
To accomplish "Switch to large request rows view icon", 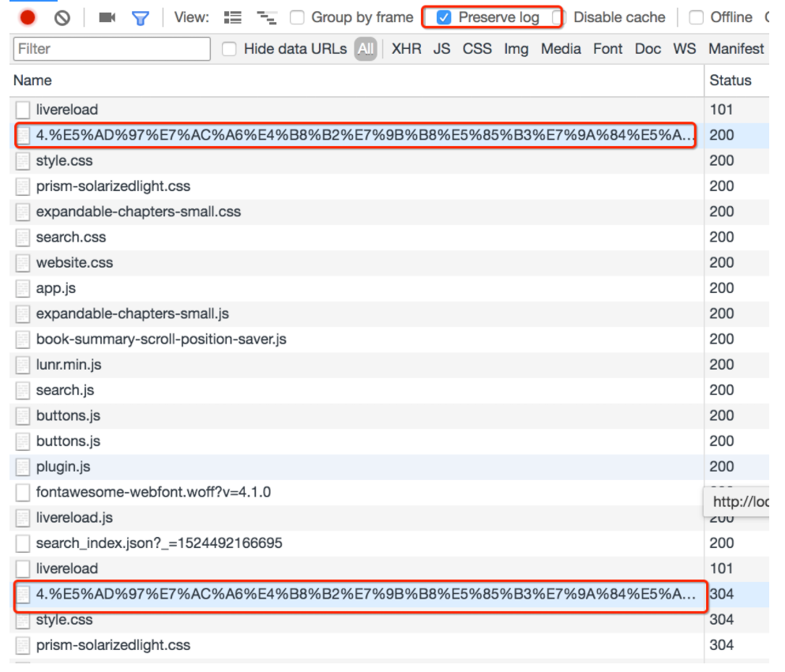I will click(233, 18).
